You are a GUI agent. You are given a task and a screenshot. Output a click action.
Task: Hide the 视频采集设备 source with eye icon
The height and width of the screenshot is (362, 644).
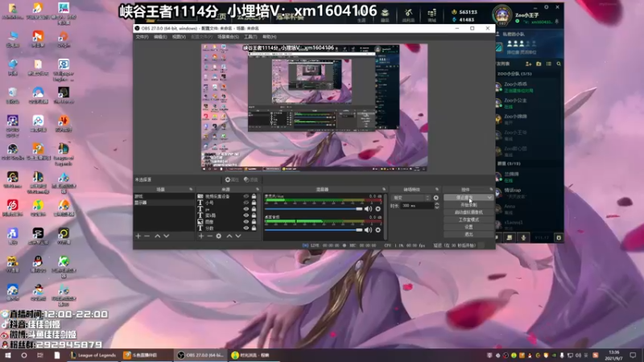pyautogui.click(x=246, y=196)
